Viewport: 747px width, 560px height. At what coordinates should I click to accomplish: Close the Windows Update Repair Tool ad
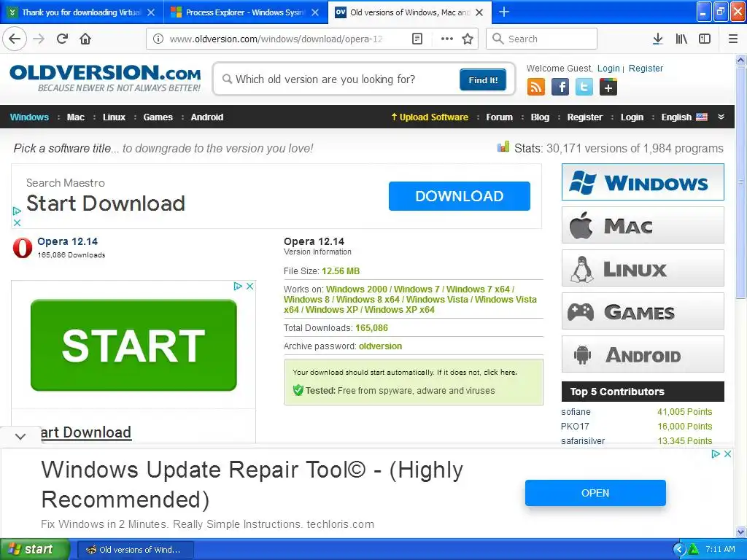(727, 454)
